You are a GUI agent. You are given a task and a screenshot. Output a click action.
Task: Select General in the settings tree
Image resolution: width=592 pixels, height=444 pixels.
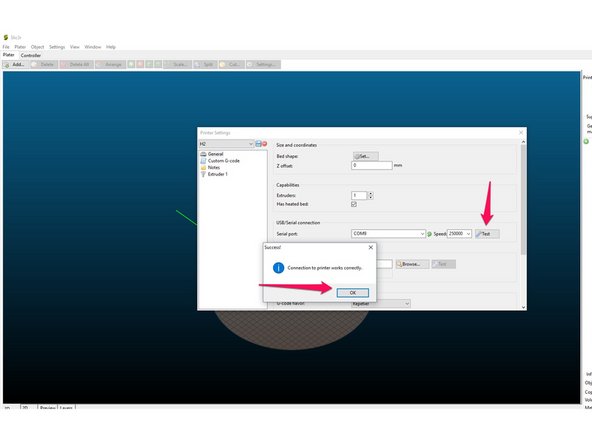(x=215, y=154)
